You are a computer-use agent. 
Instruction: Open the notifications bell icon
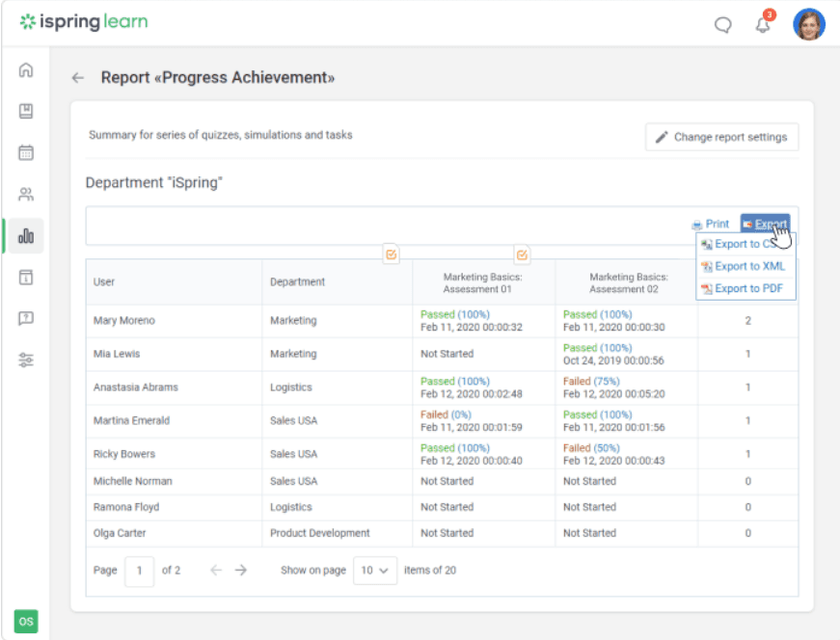(x=763, y=25)
